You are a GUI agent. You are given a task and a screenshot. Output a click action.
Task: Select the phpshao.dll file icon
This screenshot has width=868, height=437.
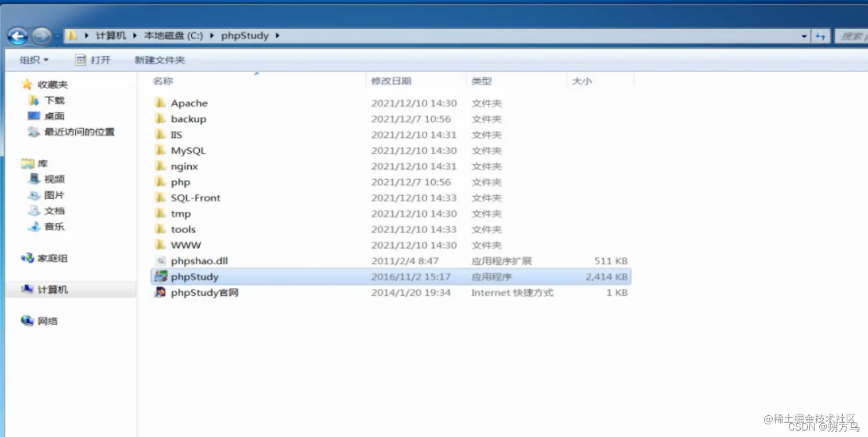[161, 261]
